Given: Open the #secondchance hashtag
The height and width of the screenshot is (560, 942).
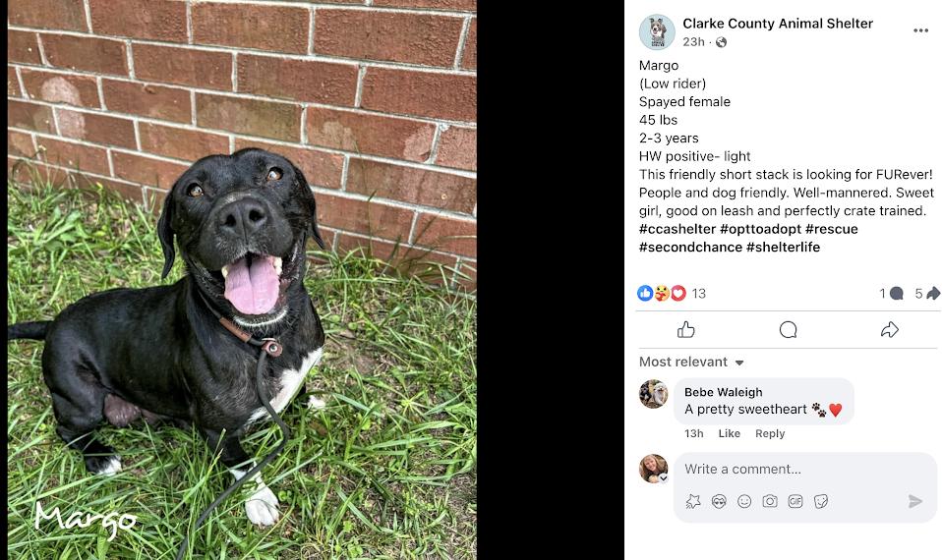Looking at the screenshot, I should point(689,248).
